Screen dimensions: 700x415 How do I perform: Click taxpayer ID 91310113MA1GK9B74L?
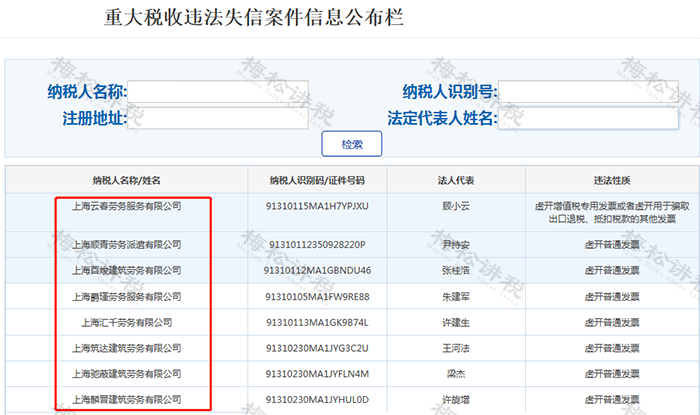[x=317, y=323]
